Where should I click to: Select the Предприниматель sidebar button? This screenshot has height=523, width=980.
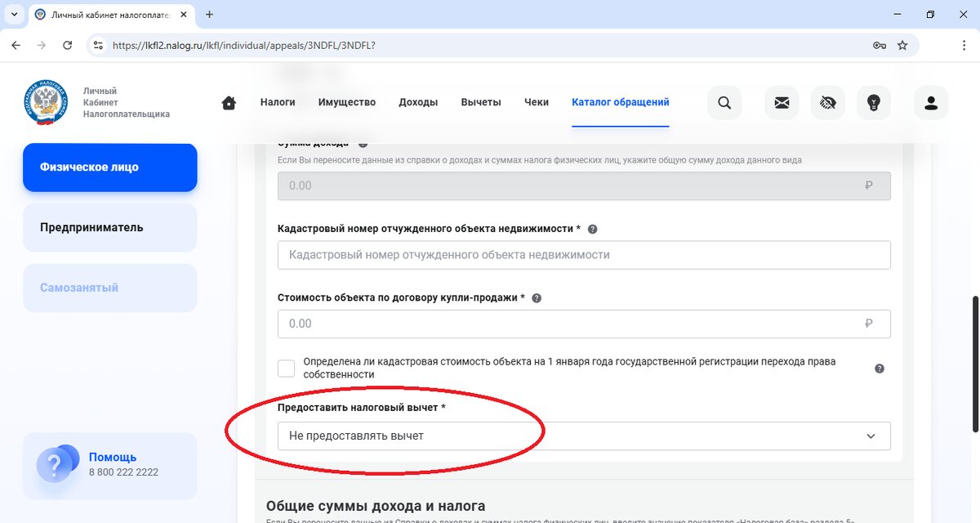point(109,227)
